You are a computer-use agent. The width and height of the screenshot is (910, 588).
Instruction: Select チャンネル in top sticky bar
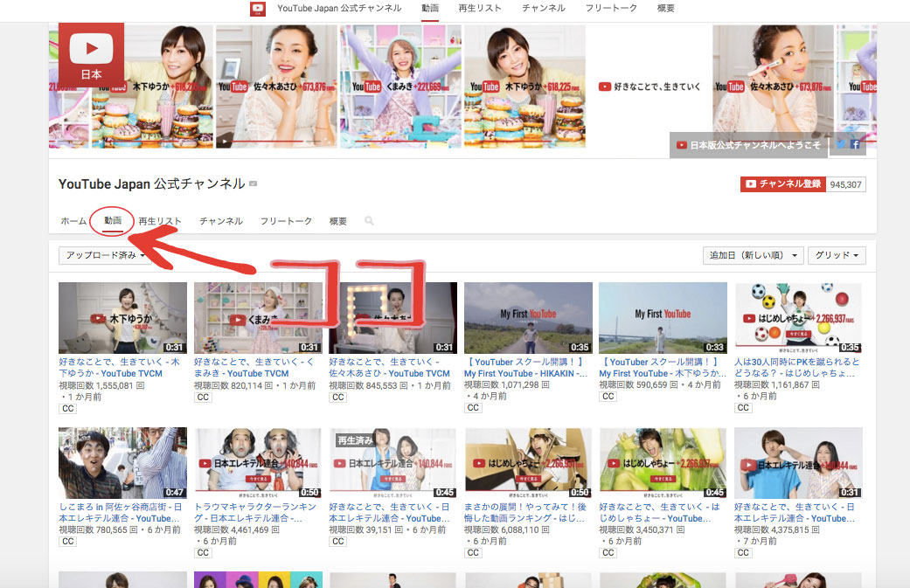pos(544,8)
